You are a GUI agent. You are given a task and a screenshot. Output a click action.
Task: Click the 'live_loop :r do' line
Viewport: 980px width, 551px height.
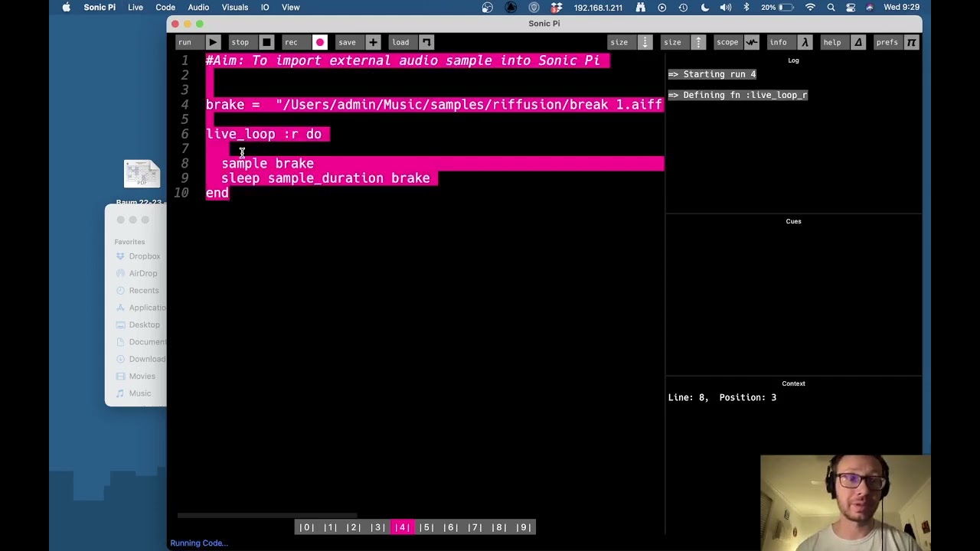[263, 134]
